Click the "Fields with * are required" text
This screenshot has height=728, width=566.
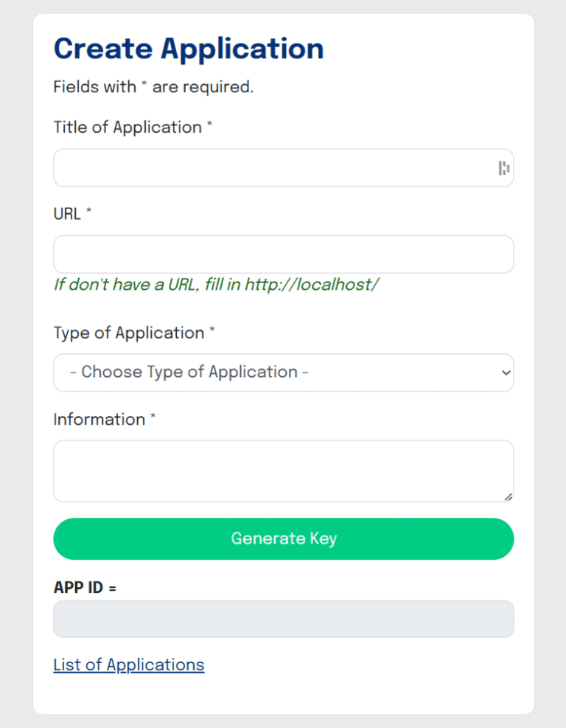[147, 87]
